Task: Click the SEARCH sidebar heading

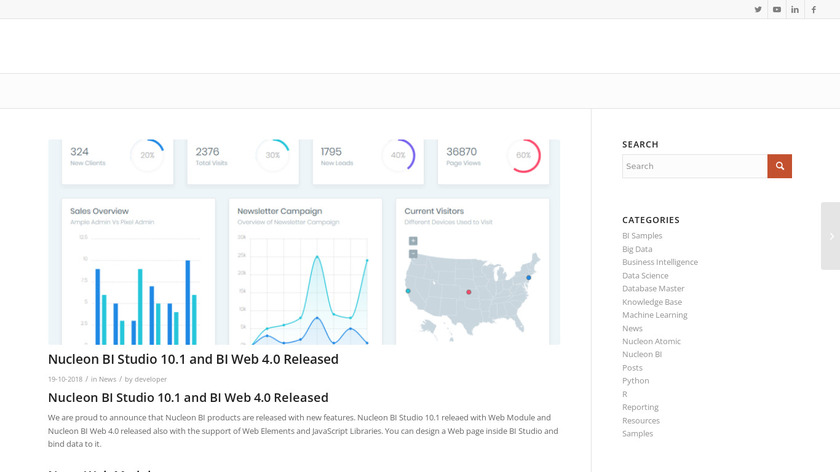Action: point(640,144)
